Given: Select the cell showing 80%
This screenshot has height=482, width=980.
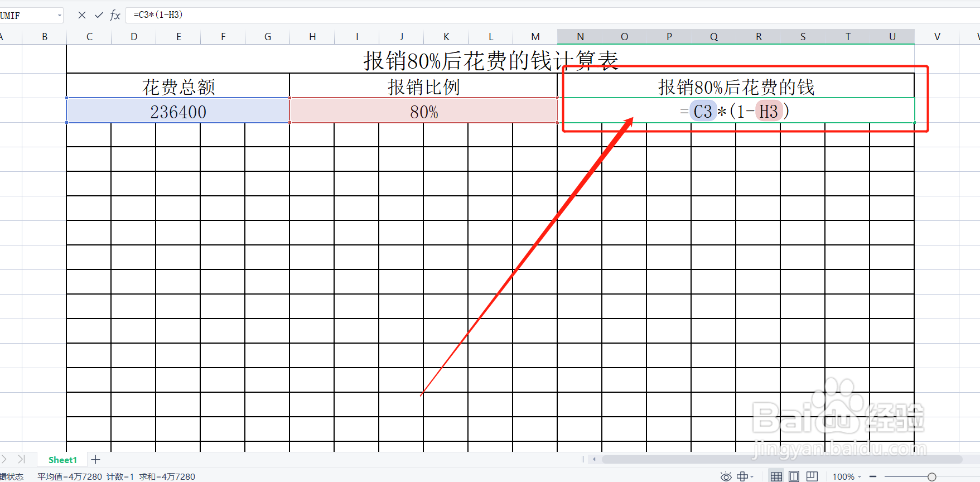Looking at the screenshot, I should pyautogui.click(x=424, y=111).
